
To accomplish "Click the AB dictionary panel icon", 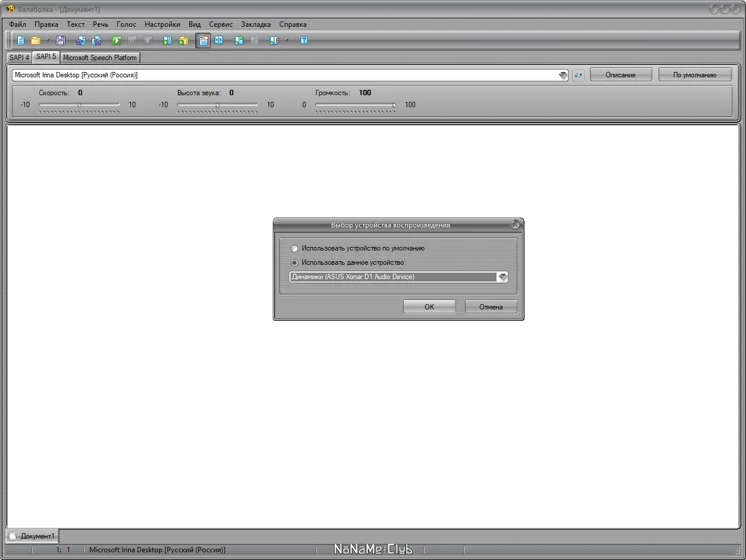I will [x=219, y=40].
